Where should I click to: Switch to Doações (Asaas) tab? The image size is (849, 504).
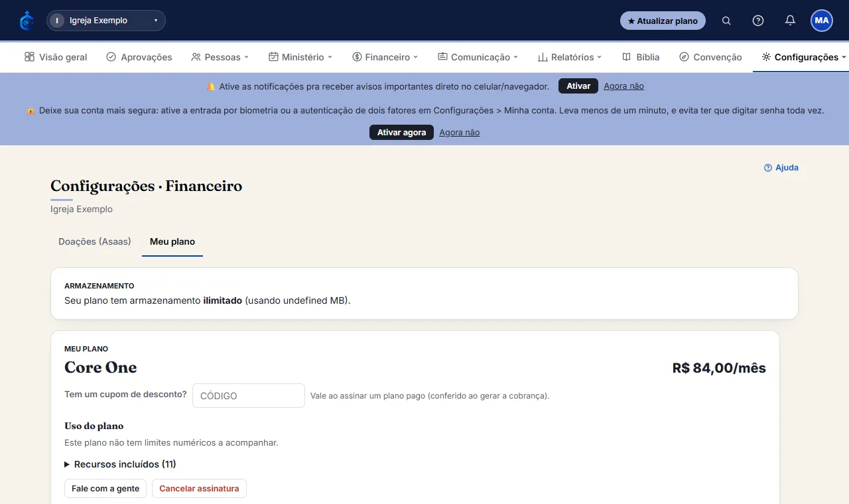(95, 241)
